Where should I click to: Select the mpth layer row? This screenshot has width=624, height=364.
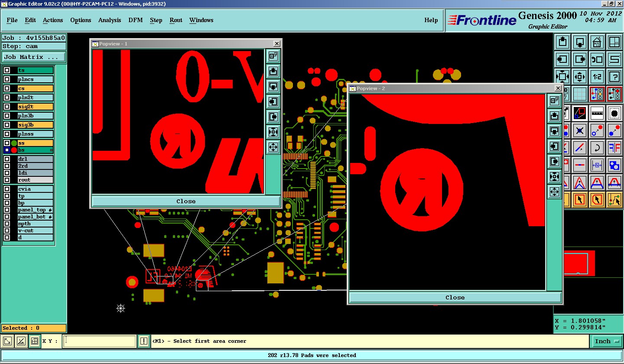[35, 224]
